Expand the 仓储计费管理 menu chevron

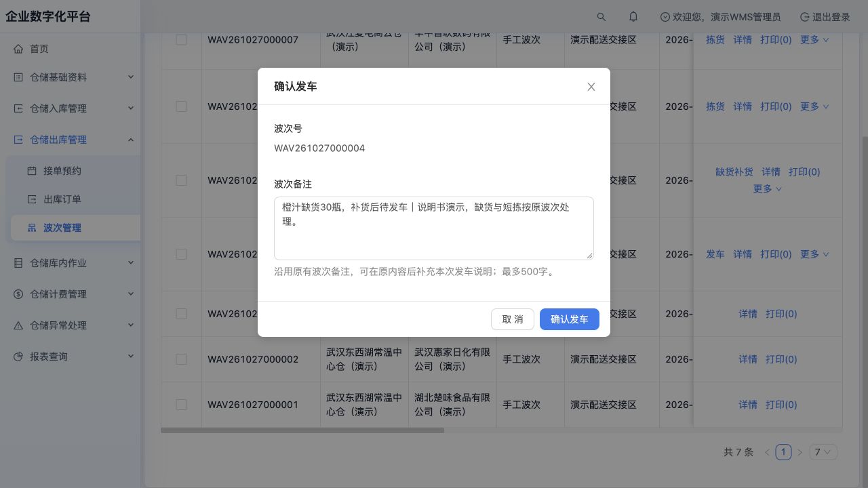point(131,294)
